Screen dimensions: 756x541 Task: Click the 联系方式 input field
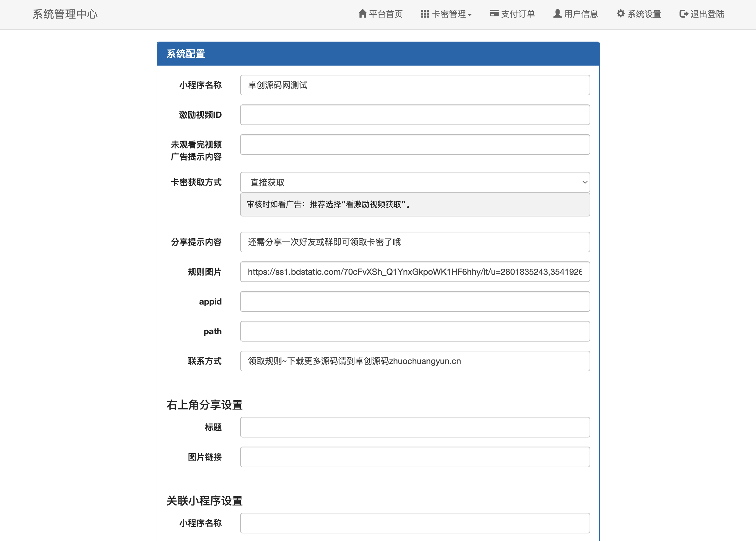[x=415, y=361]
